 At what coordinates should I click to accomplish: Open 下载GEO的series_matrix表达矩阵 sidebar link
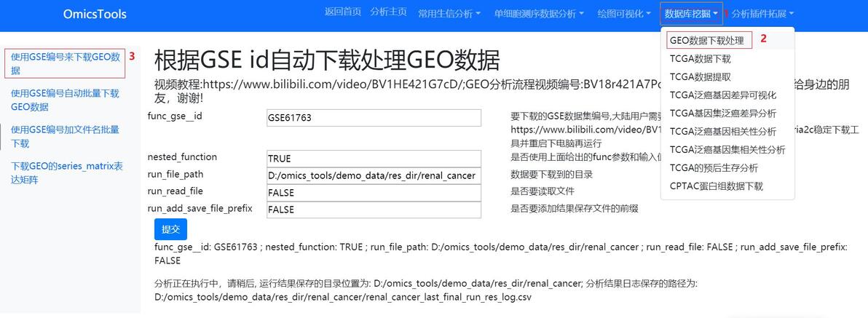pyautogui.click(x=67, y=172)
